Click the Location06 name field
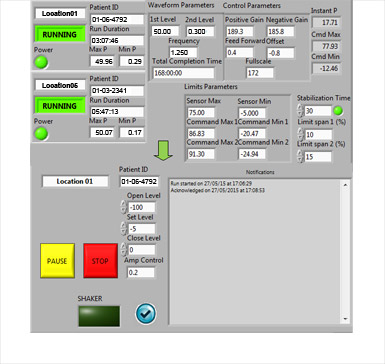The width and height of the screenshot is (385, 364). click(x=60, y=85)
